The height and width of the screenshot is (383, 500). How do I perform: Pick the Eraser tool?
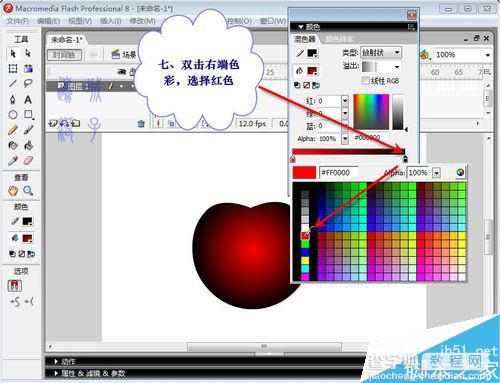tap(28, 161)
